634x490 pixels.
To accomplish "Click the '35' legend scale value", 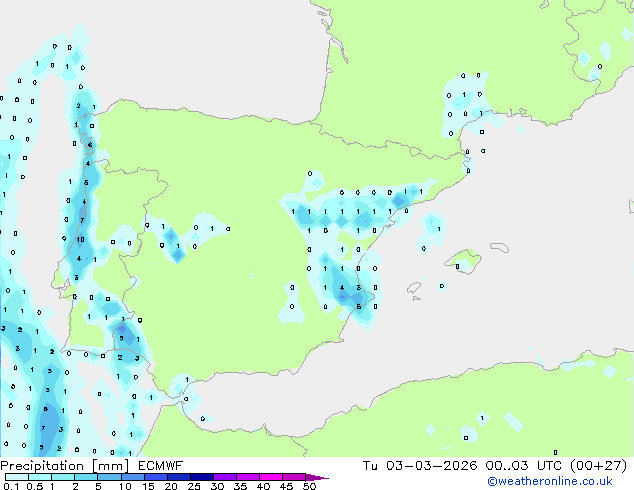I will coord(240,486).
